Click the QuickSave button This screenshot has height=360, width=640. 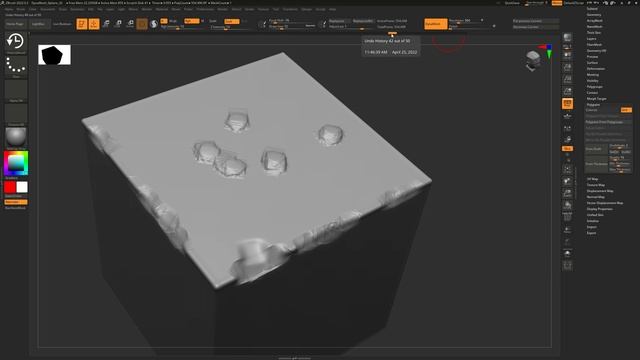pyautogui.click(x=512, y=3)
